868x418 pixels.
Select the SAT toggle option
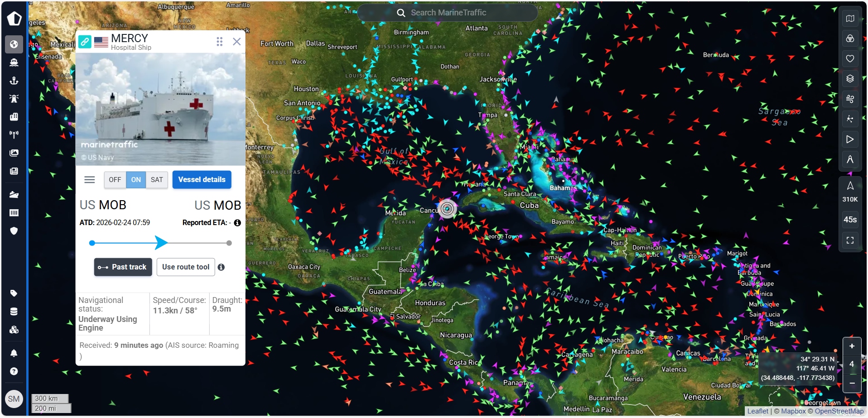157,180
